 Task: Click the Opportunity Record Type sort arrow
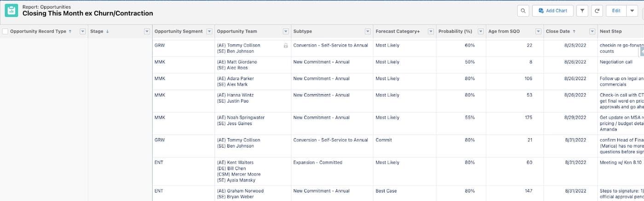coord(70,32)
